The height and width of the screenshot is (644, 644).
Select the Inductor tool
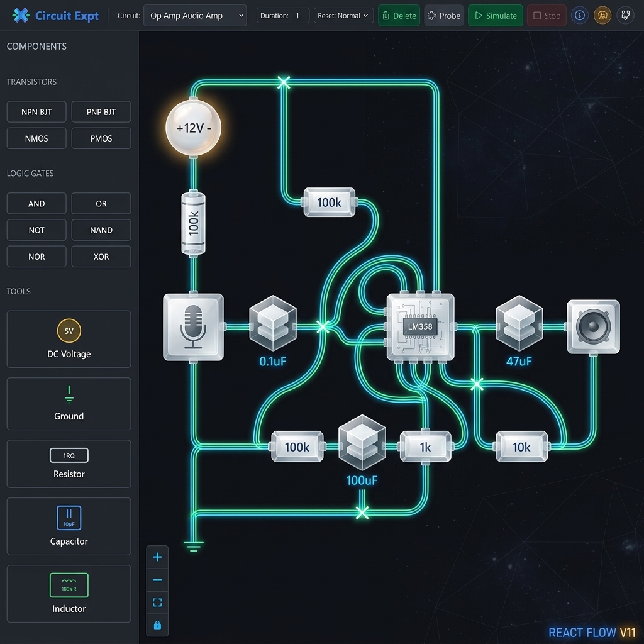pyautogui.click(x=69, y=594)
